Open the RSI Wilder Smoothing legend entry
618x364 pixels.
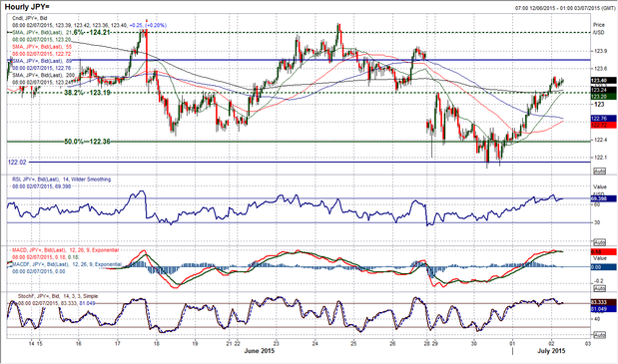click(x=62, y=180)
